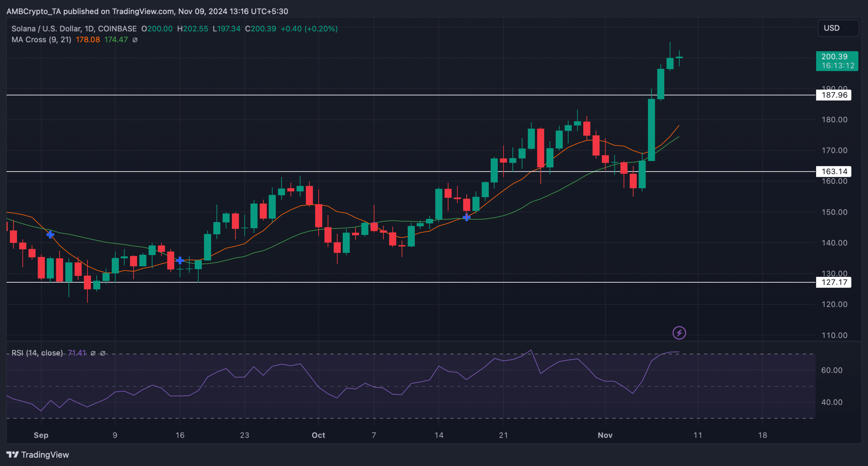
Task: Click the open price value O200.00
Action: point(157,29)
